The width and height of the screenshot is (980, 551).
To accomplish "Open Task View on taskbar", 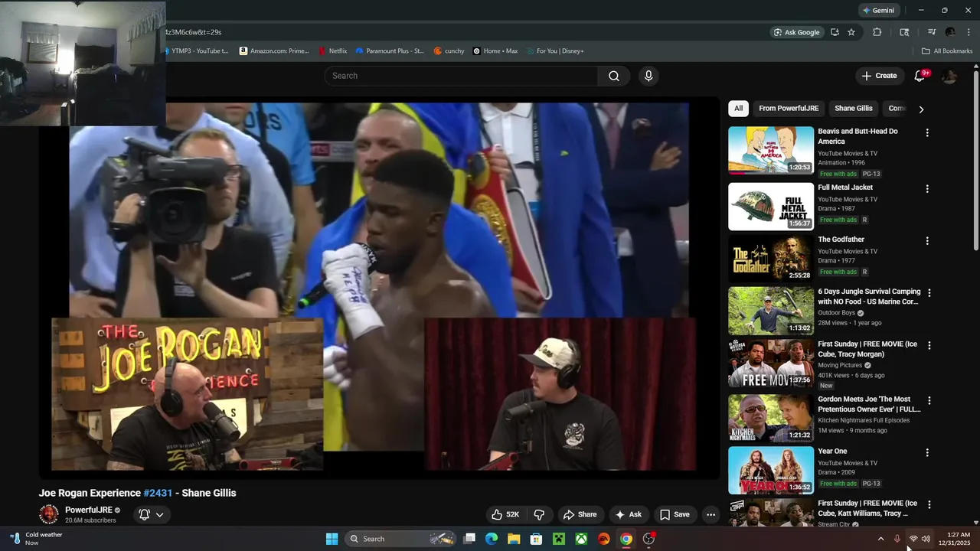I will click(469, 539).
